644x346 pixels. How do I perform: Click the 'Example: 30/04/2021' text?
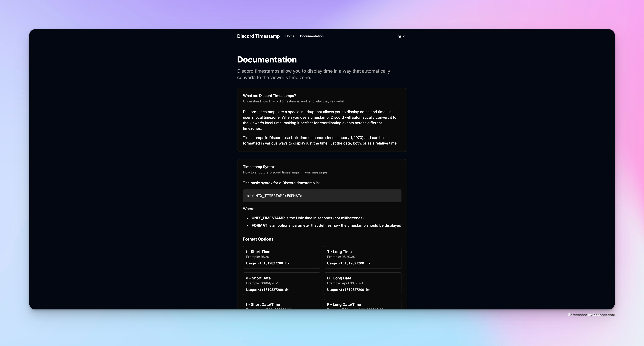(262, 283)
